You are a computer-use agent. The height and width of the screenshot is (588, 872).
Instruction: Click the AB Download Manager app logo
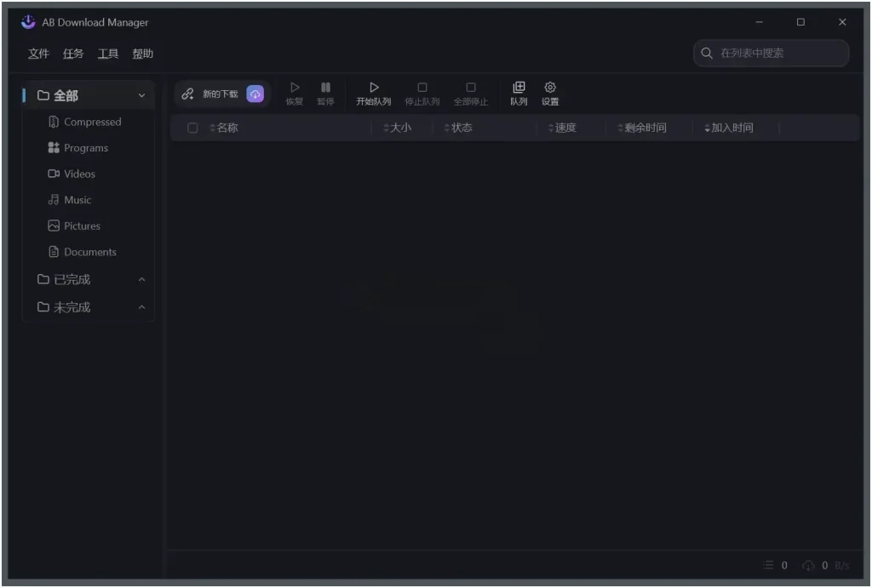pyautogui.click(x=28, y=22)
